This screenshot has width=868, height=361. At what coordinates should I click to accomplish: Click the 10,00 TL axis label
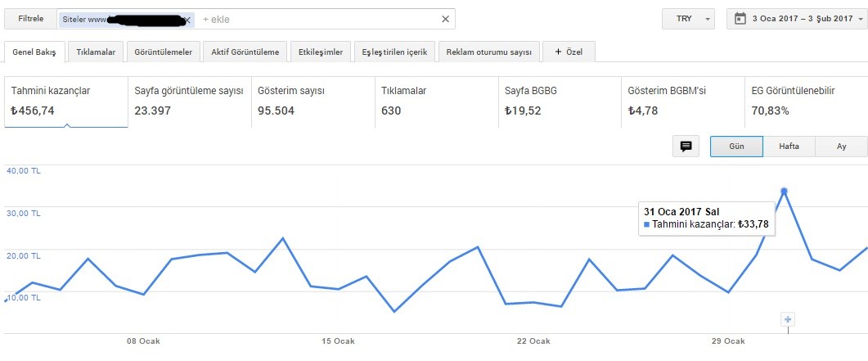pyautogui.click(x=23, y=298)
